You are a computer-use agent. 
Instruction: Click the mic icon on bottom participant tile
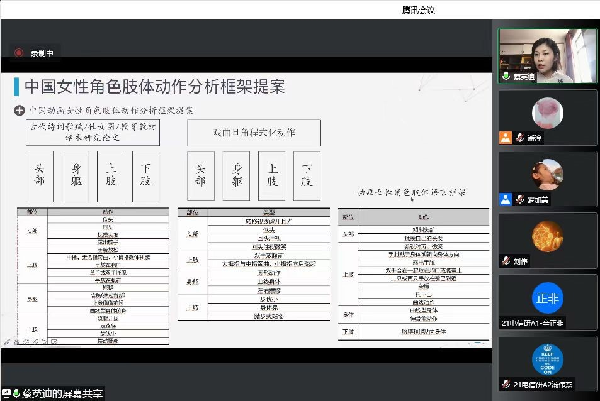506,385
